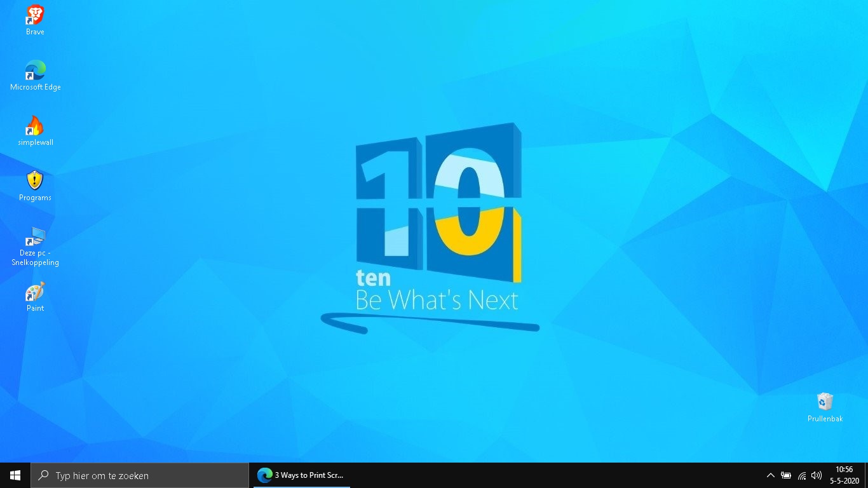The height and width of the screenshot is (488, 868).
Task: Open the volume speaker tray icon
Action: [817, 475]
